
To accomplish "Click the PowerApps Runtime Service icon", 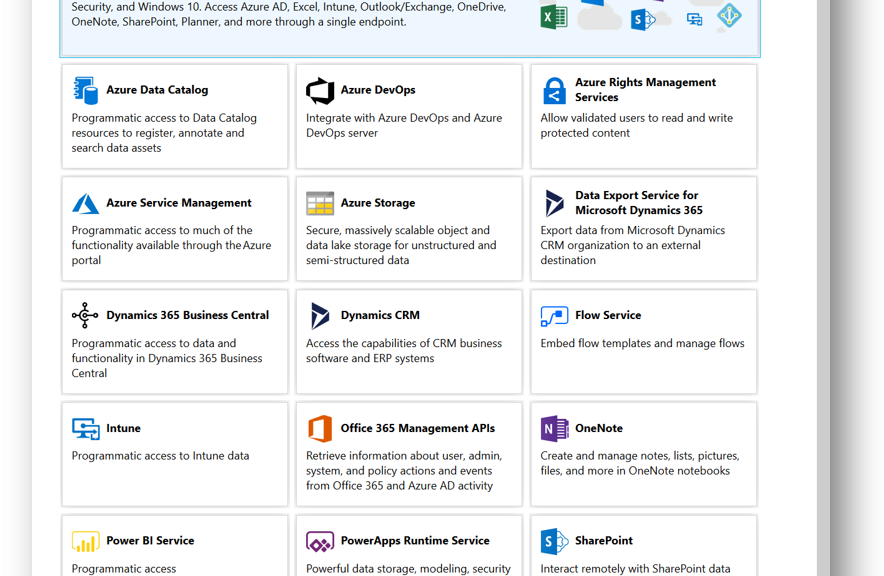I will tap(320, 542).
